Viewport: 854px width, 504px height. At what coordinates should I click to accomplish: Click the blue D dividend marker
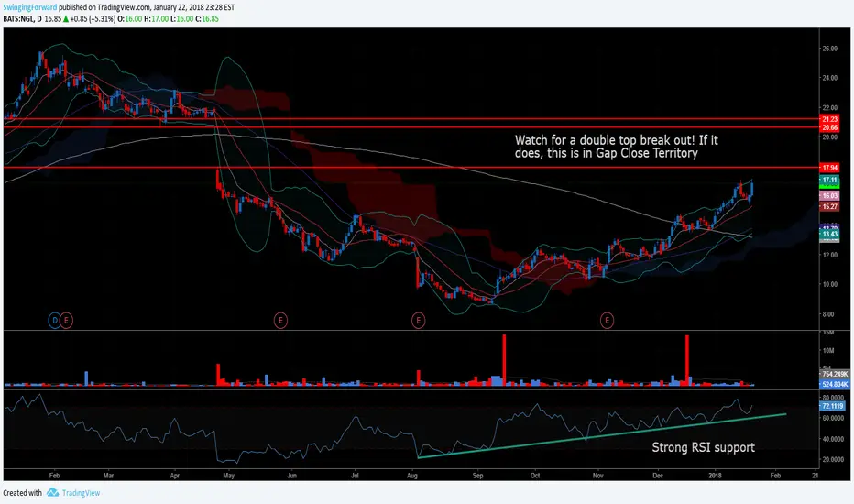[x=54, y=321]
